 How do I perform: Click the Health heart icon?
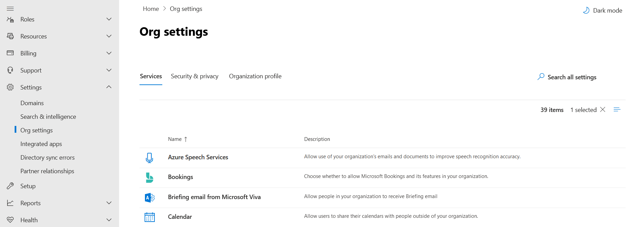[x=10, y=220]
